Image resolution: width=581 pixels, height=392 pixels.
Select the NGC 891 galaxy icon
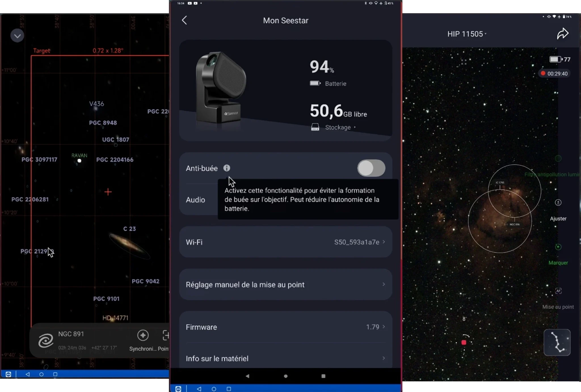click(46, 340)
